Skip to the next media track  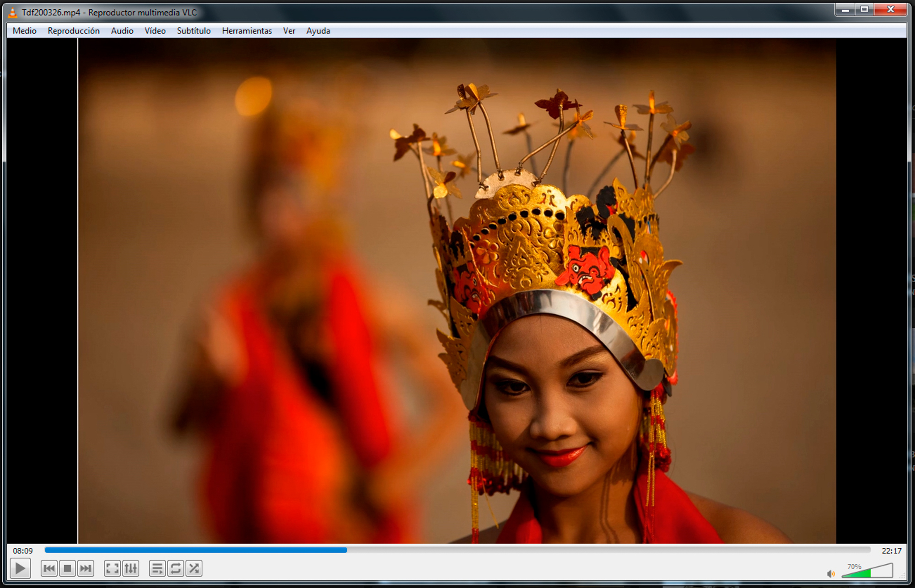(x=86, y=568)
